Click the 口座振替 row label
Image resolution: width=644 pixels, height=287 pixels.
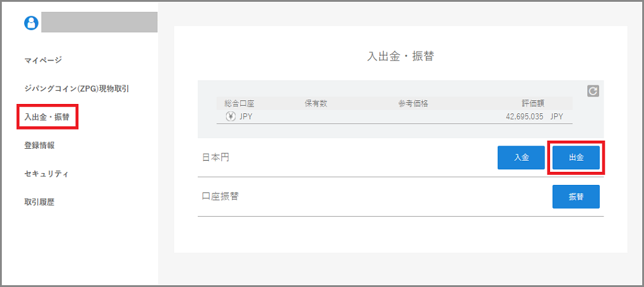pos(220,197)
